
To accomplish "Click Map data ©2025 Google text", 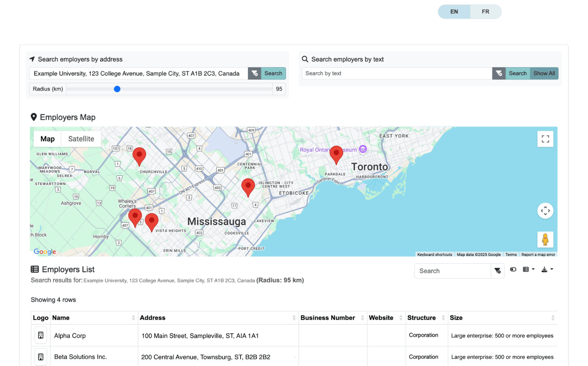I will (479, 255).
